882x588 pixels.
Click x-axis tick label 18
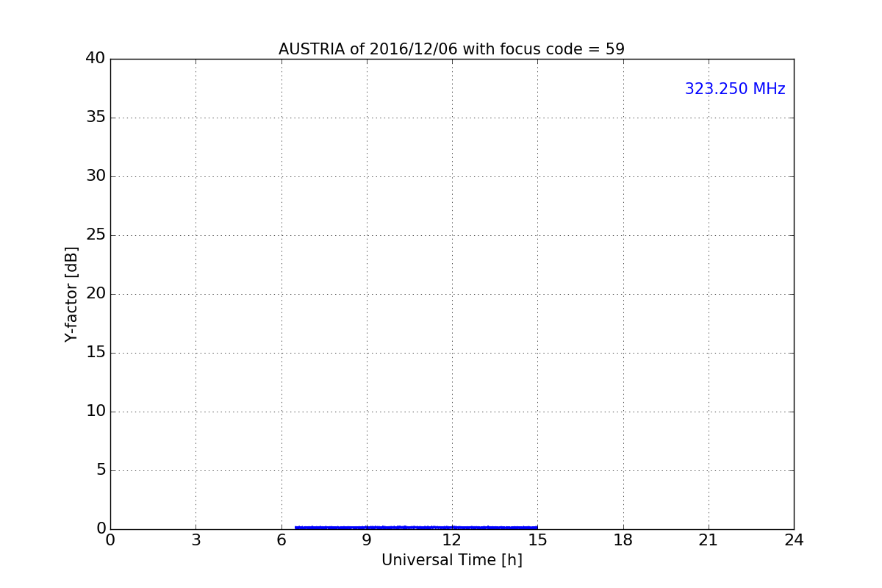click(623, 540)
